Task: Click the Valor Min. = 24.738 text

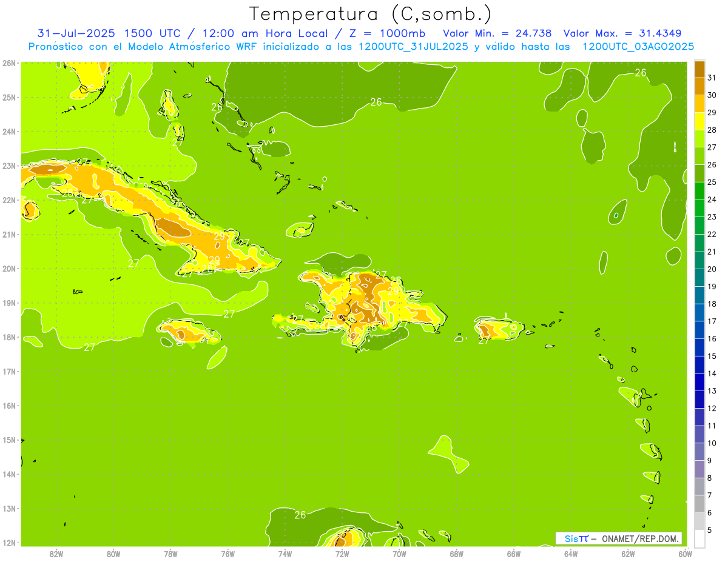Action: 497,33
